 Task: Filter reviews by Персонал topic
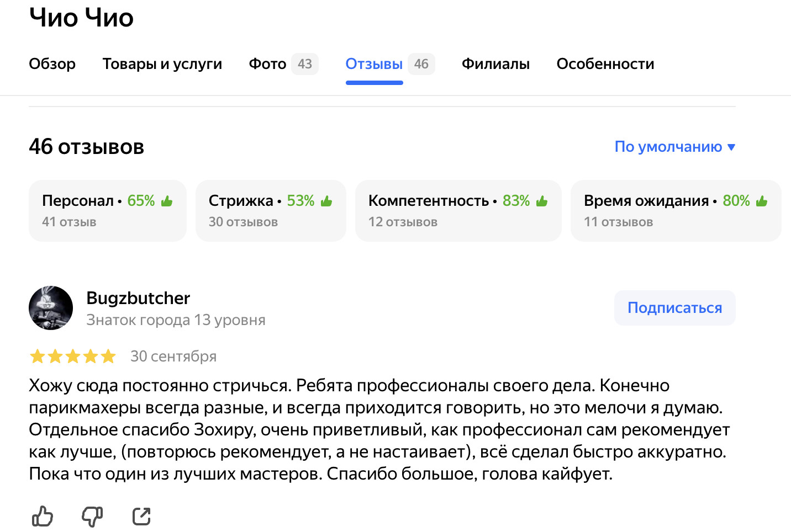point(108,210)
